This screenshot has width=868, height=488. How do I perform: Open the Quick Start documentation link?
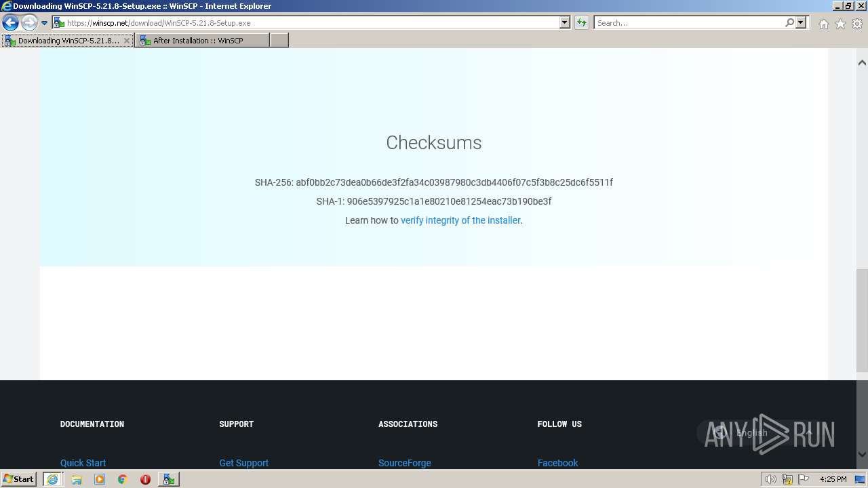click(83, 463)
